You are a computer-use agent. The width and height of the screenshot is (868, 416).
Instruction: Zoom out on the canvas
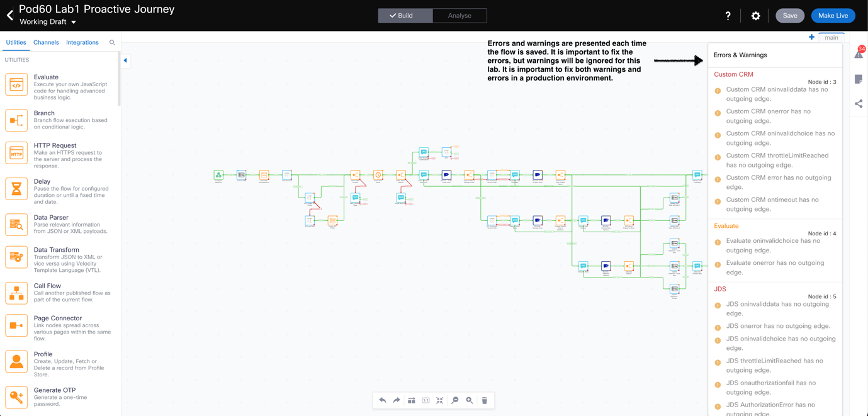455,400
